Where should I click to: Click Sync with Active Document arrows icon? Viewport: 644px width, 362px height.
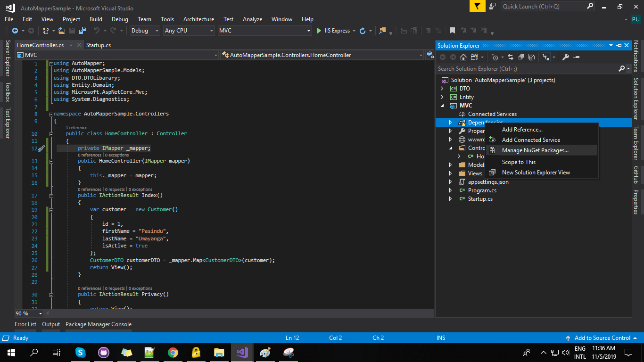pos(510,57)
